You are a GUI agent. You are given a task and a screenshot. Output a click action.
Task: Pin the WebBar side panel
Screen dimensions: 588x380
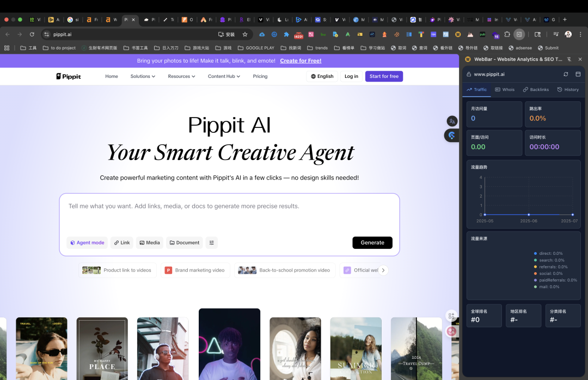point(569,59)
